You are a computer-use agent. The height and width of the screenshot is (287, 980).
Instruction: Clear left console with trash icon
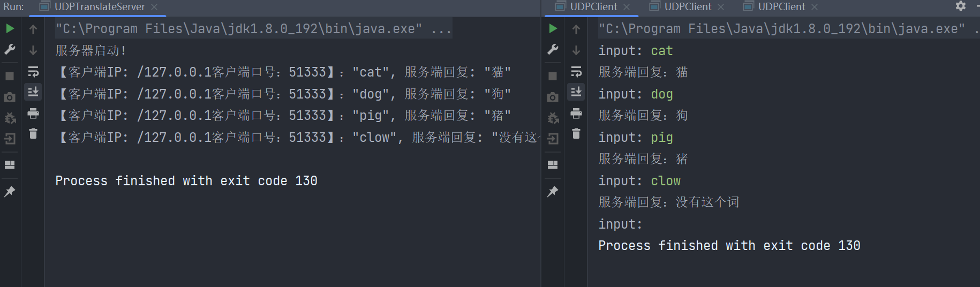pyautogui.click(x=33, y=134)
